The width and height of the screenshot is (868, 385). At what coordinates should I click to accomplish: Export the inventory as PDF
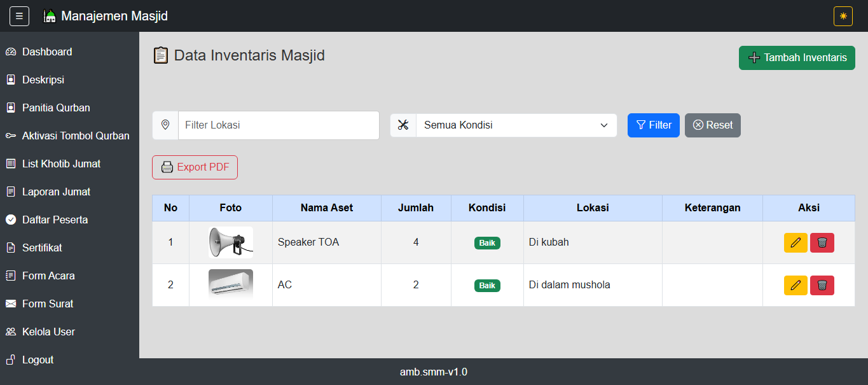195,167
